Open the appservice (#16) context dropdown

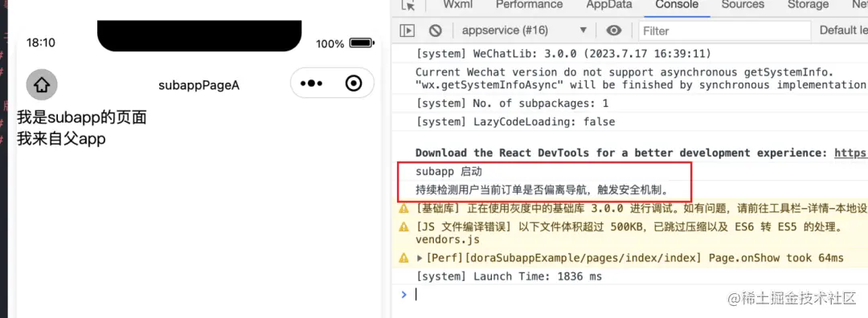tap(524, 31)
